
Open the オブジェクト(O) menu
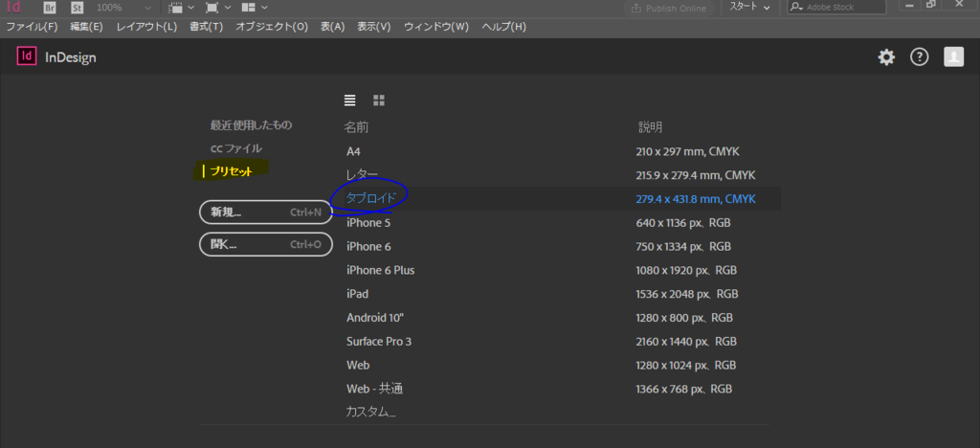point(272,27)
